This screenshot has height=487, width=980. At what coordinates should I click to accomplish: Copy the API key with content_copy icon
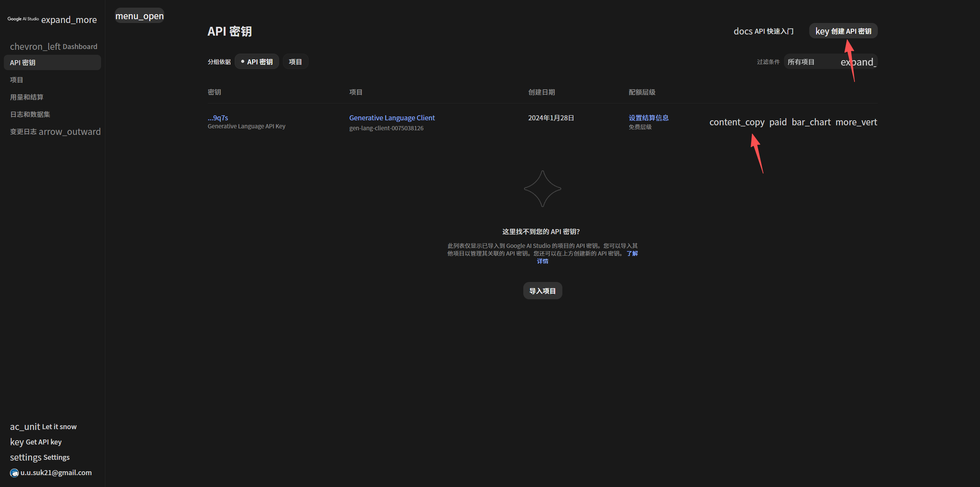pos(737,122)
